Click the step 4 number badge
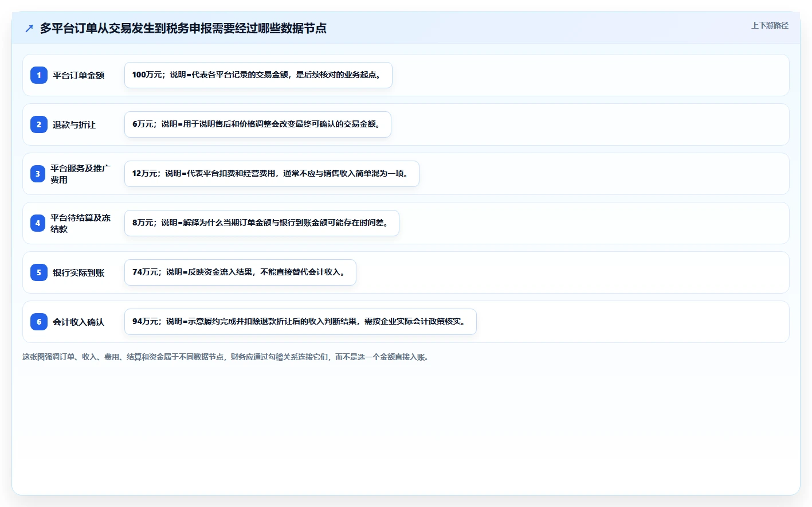The image size is (812, 507). pyautogui.click(x=38, y=223)
